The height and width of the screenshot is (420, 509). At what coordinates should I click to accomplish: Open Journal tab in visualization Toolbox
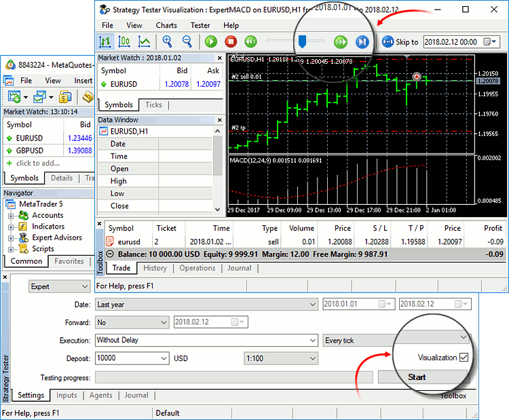tap(240, 268)
